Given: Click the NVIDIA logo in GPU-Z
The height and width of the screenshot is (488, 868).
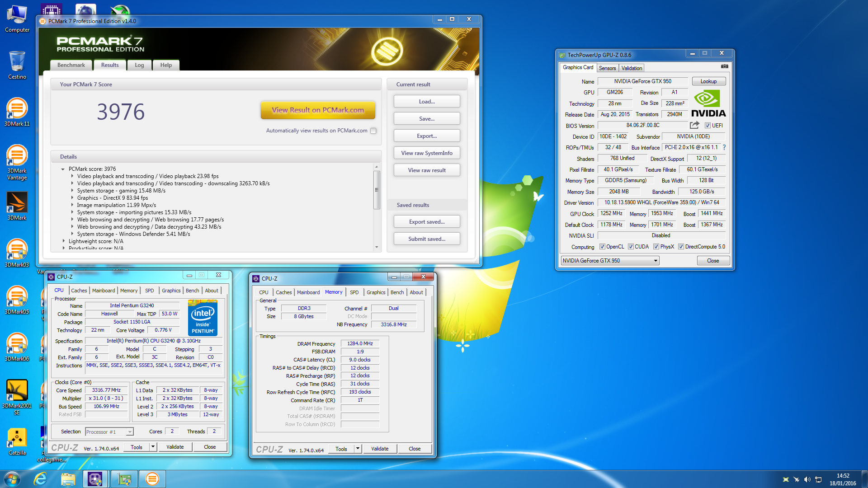Looking at the screenshot, I should 708,103.
